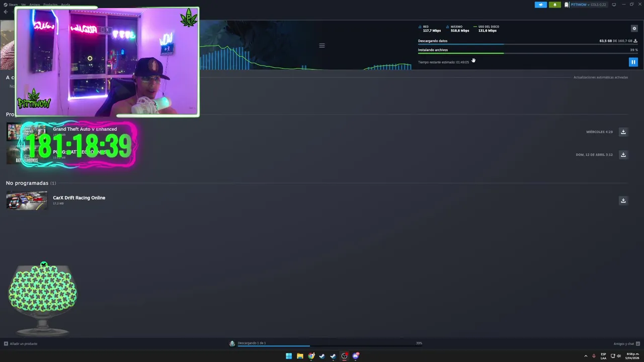Click 'Instalando archivos' progress bar
The width and height of the screenshot is (644, 362).
528,53
